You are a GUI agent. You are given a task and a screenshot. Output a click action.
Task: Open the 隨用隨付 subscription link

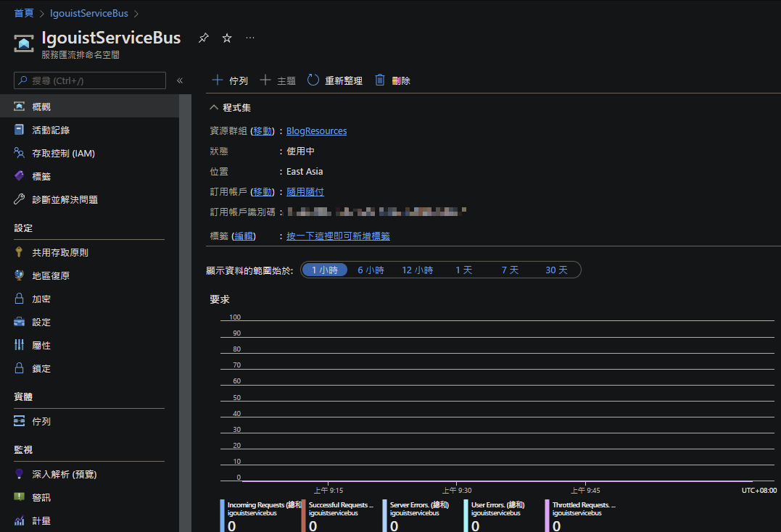pos(305,191)
